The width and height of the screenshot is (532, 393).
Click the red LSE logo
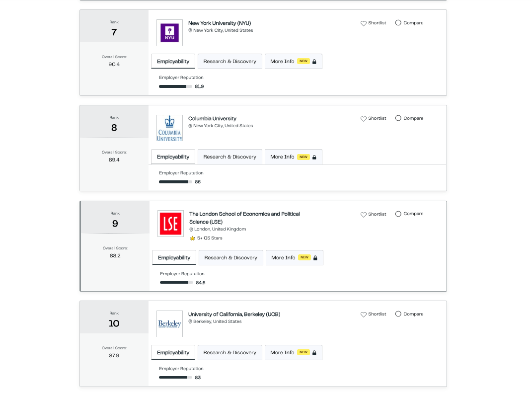[171, 224]
